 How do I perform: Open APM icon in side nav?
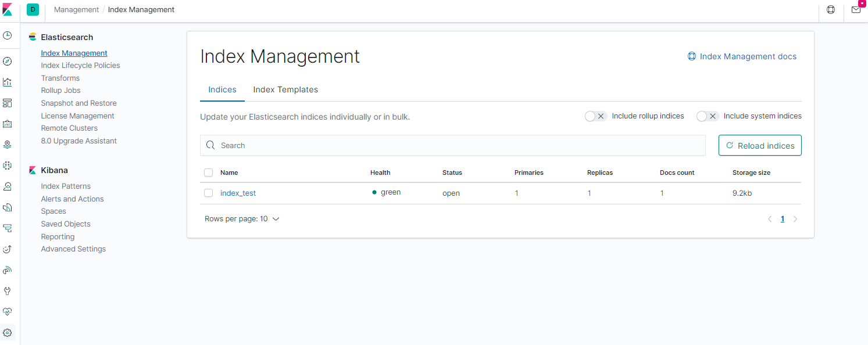coord(7,228)
